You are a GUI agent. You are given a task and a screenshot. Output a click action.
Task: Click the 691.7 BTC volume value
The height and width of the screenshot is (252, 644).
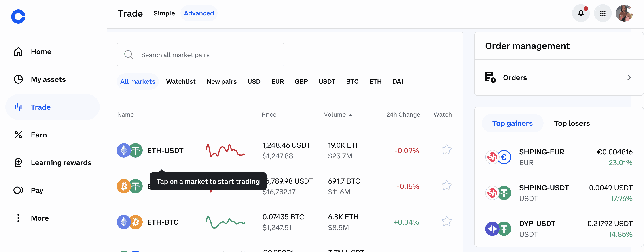344,181
